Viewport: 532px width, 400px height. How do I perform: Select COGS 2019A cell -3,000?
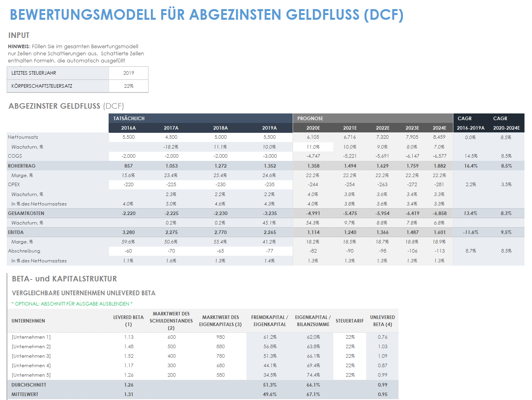tap(269, 156)
